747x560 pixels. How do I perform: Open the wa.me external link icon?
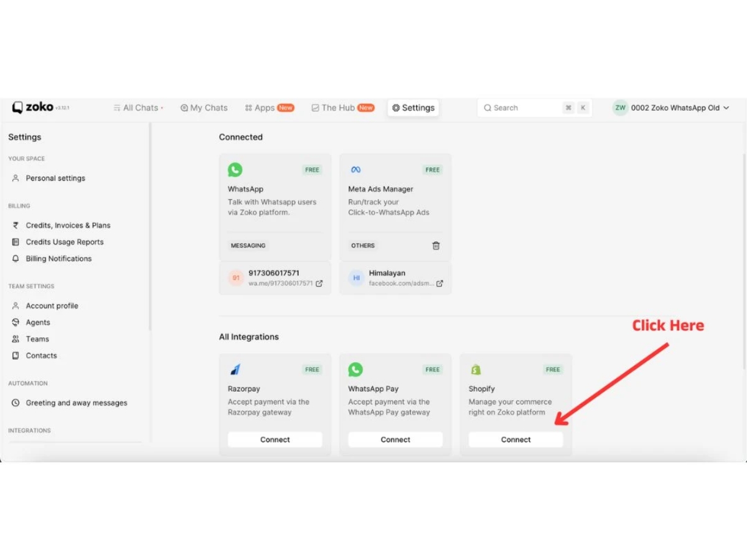click(319, 283)
